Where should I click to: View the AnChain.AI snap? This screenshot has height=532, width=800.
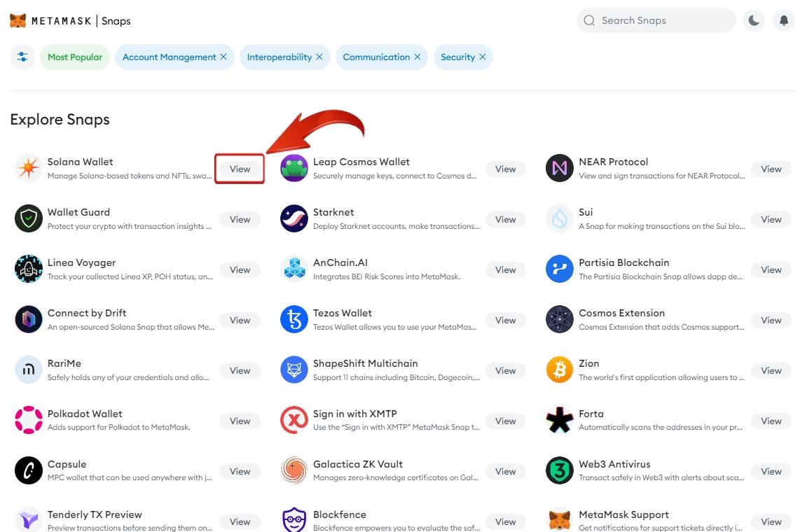point(506,269)
